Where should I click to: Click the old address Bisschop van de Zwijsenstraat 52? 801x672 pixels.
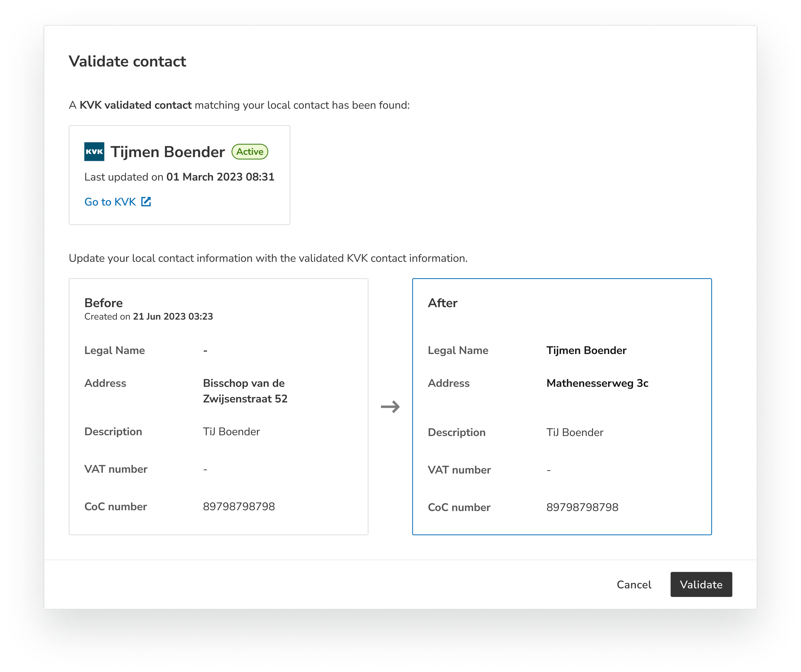point(245,391)
